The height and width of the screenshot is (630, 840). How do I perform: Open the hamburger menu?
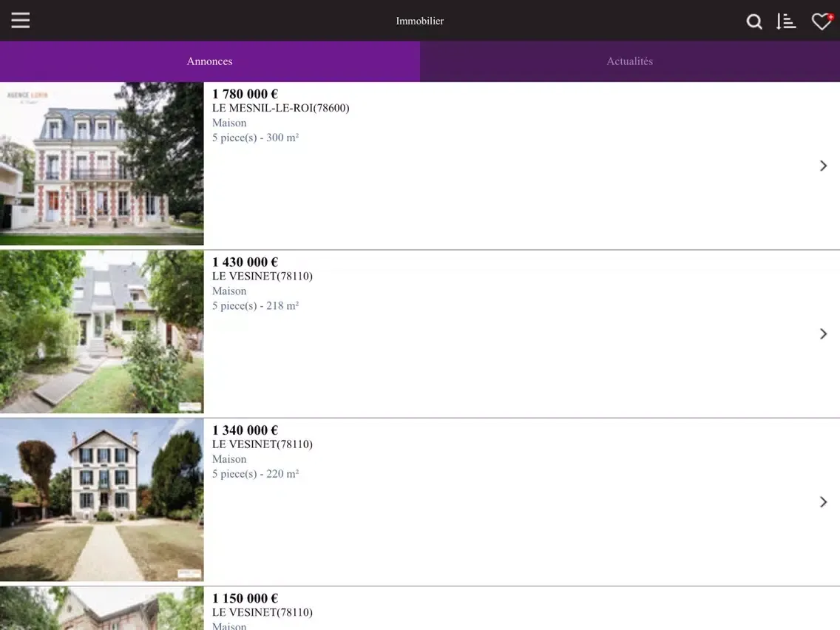[21, 21]
